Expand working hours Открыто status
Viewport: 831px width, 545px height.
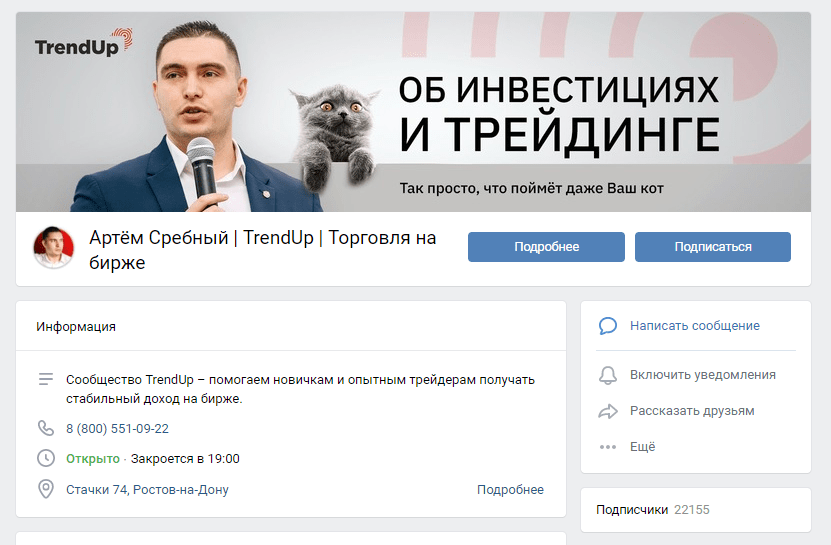click(x=93, y=459)
